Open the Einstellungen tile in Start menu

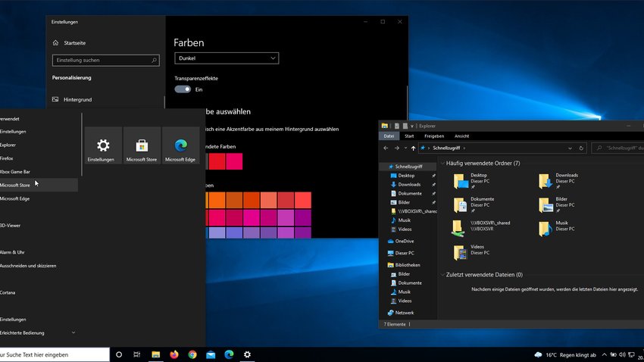click(x=103, y=145)
